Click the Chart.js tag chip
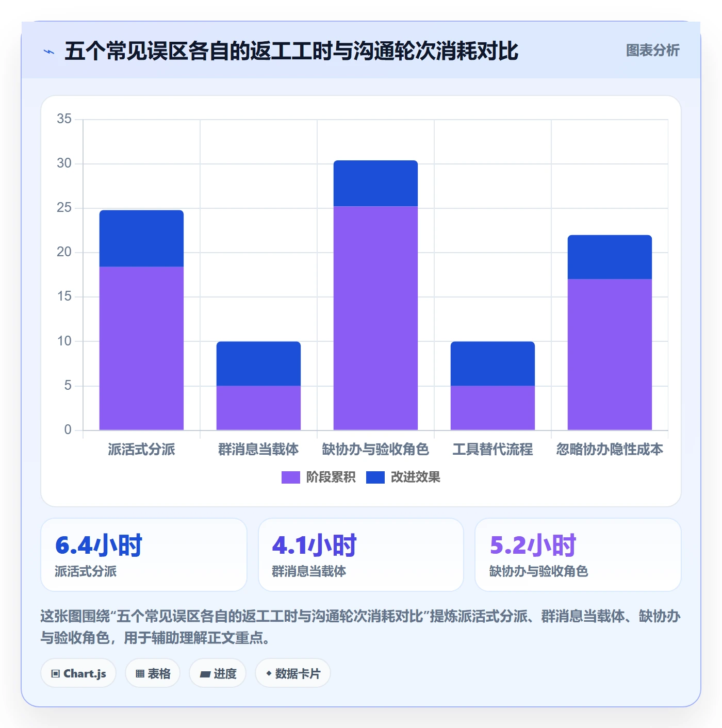The width and height of the screenshot is (722, 728). coord(78,673)
